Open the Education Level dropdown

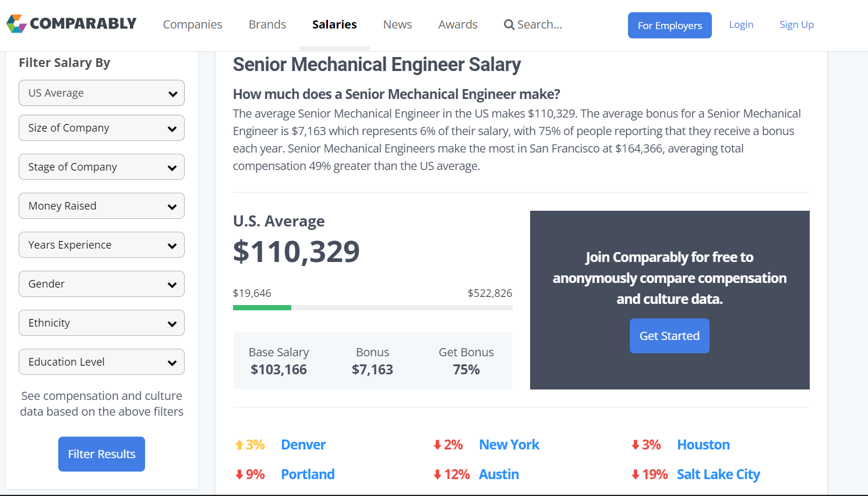click(101, 362)
